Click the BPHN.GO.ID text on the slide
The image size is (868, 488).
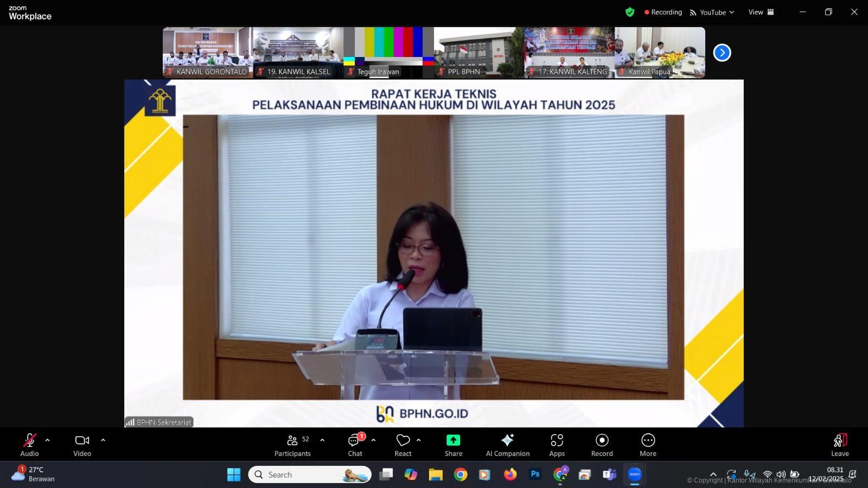[433, 413]
